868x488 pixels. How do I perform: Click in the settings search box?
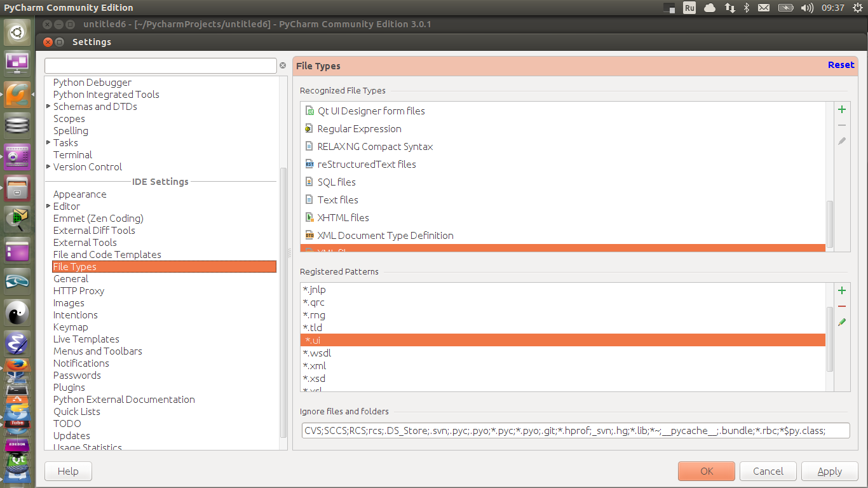tap(160, 65)
